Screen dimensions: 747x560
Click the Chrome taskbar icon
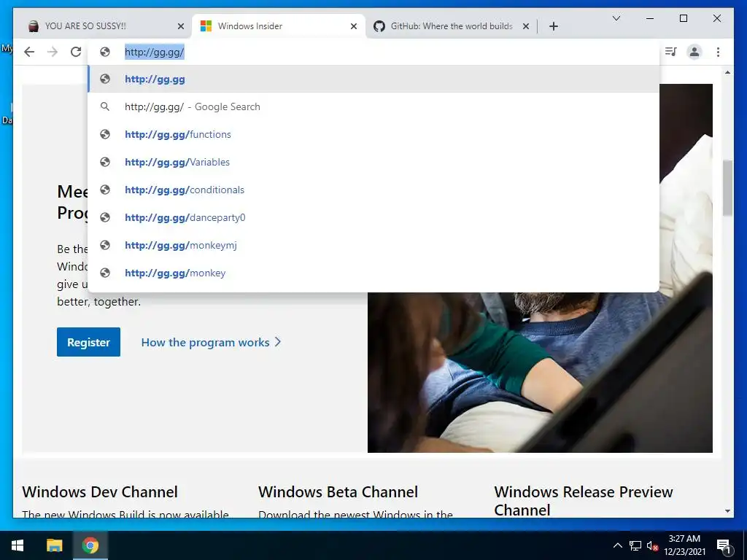coord(90,545)
